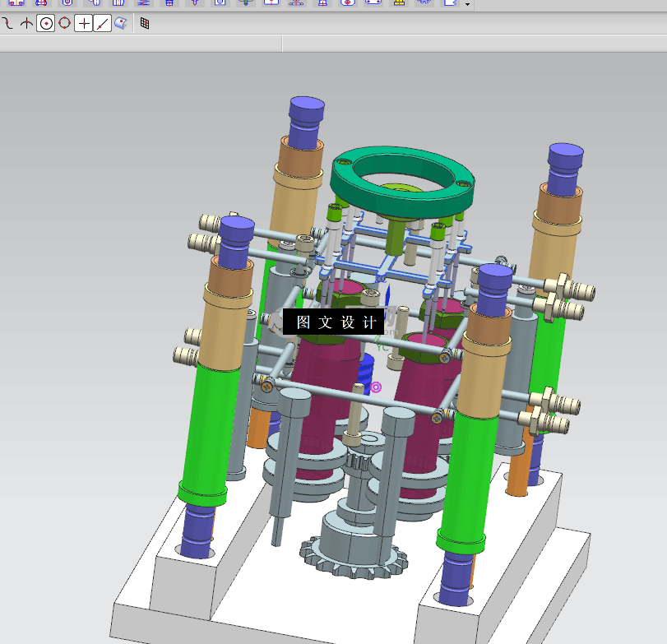Open the top toolbar overflow dropdown arrow
The width and height of the screenshot is (667, 644).
click(467, 4)
